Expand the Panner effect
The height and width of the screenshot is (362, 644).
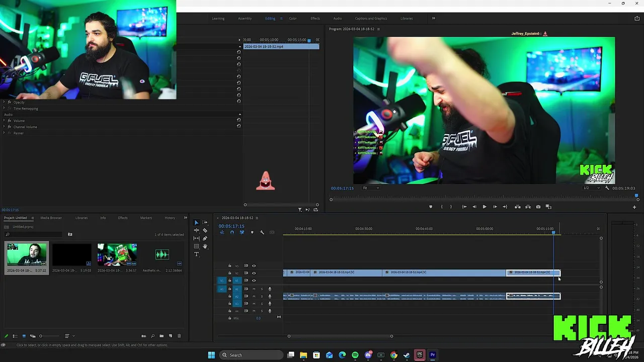tap(4, 133)
